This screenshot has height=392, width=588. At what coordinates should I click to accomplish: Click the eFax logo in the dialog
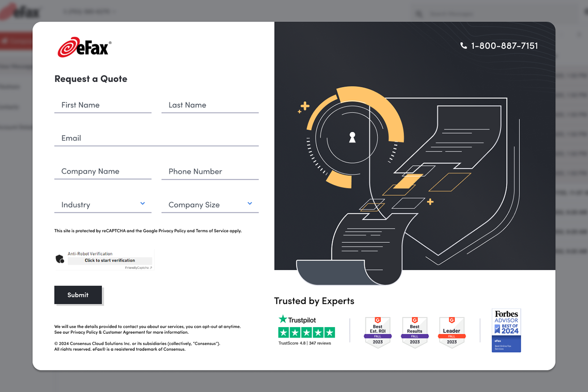tap(84, 47)
